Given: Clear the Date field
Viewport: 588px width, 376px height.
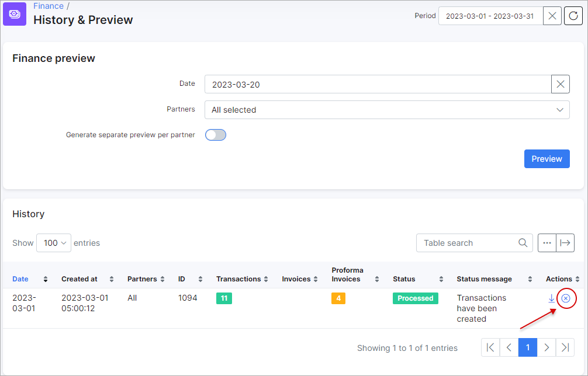Looking at the screenshot, I should pyautogui.click(x=560, y=83).
